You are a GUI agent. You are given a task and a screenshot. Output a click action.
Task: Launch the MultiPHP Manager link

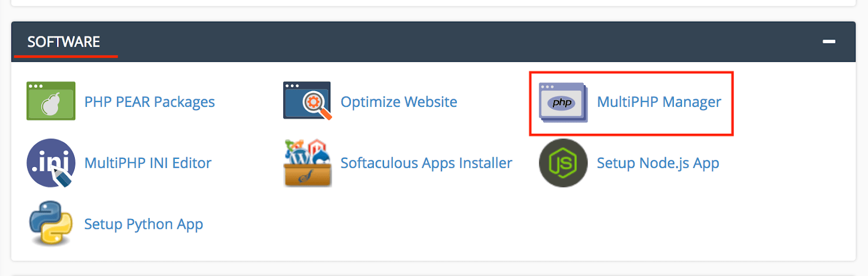coord(659,102)
